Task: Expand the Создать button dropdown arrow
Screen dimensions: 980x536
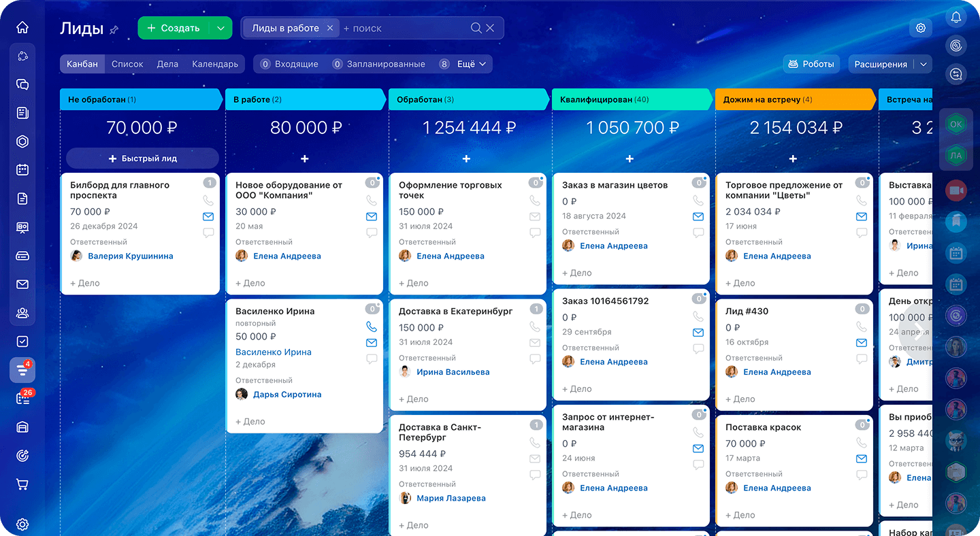Action: pos(220,28)
